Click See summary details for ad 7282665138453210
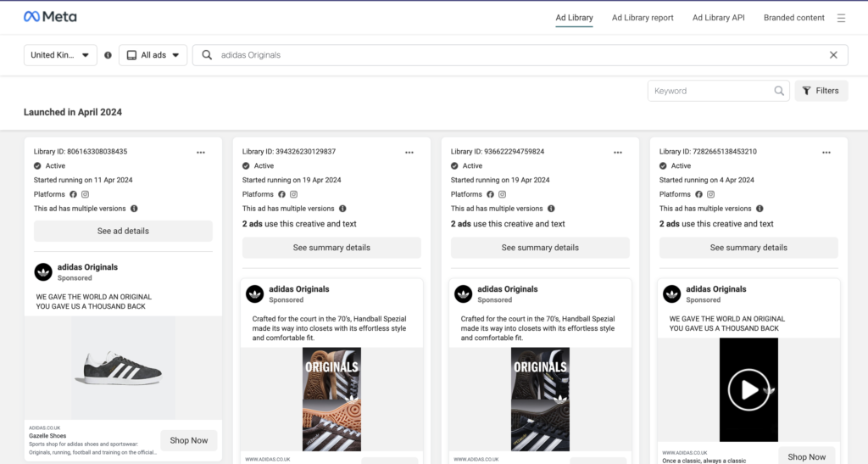This screenshot has height=464, width=868. [748, 248]
